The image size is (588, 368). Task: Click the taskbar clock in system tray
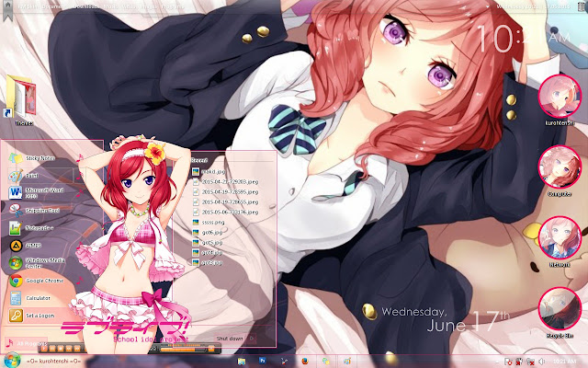tap(564, 362)
